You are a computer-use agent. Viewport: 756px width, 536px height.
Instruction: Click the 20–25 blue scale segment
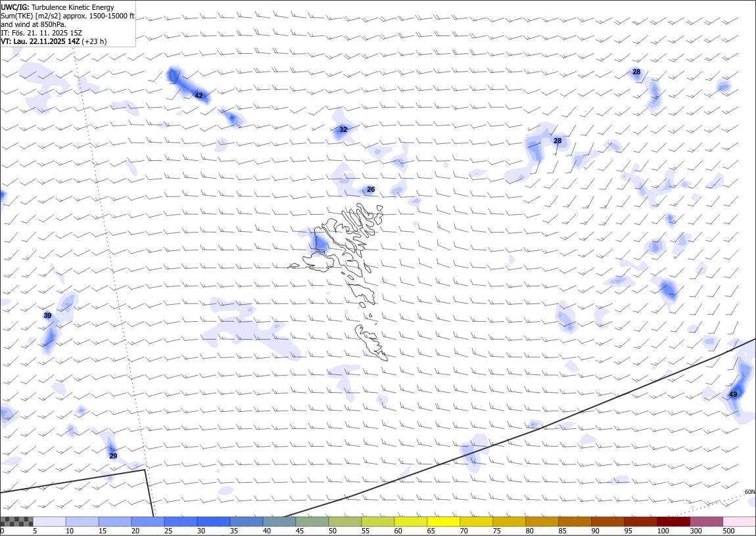pyautogui.click(x=147, y=522)
